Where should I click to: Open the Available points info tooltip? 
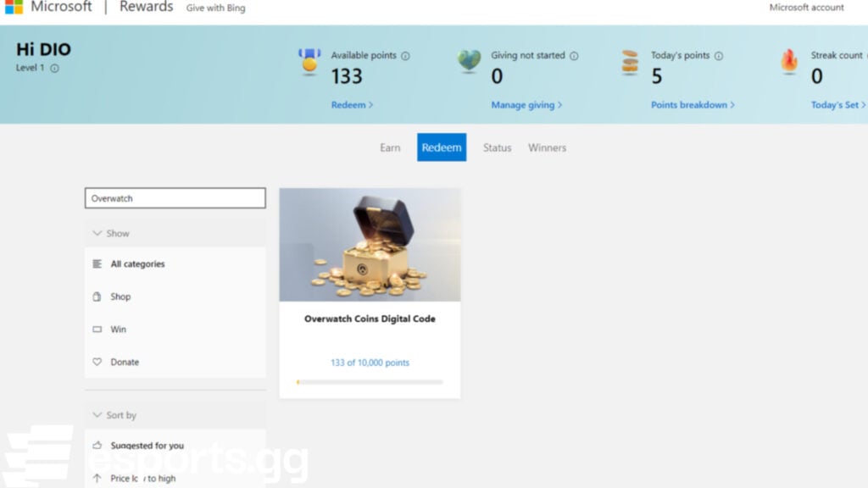(x=408, y=55)
